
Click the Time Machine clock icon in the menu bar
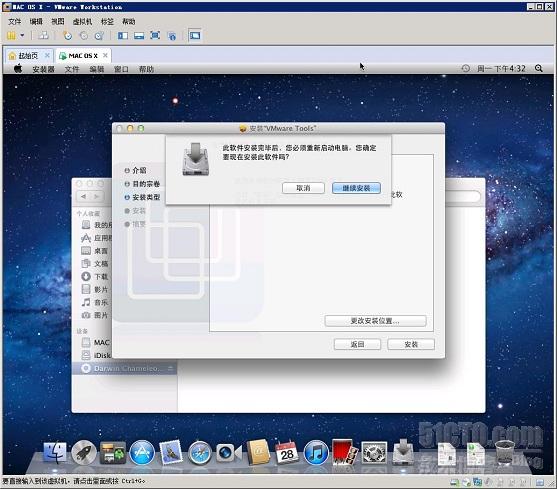coord(465,68)
